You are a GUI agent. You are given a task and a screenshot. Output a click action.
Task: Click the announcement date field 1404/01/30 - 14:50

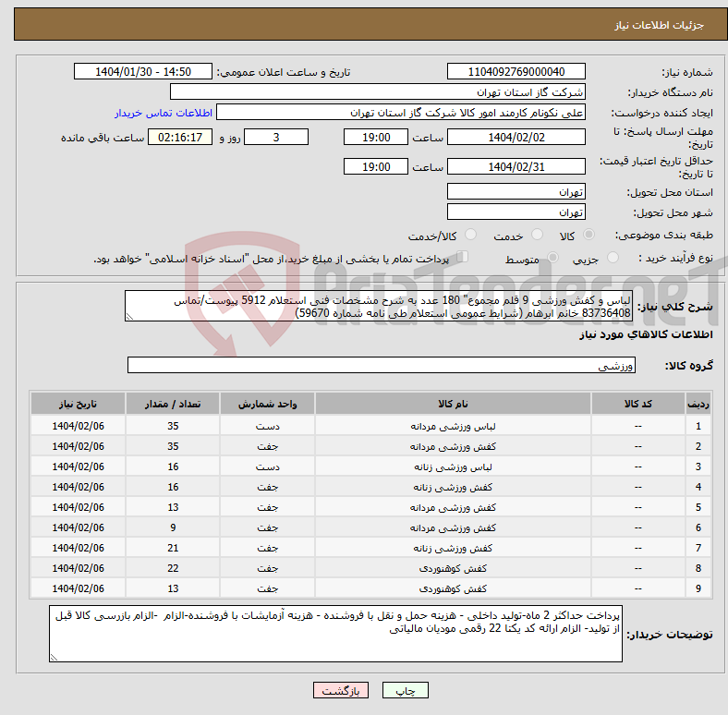coord(143,71)
